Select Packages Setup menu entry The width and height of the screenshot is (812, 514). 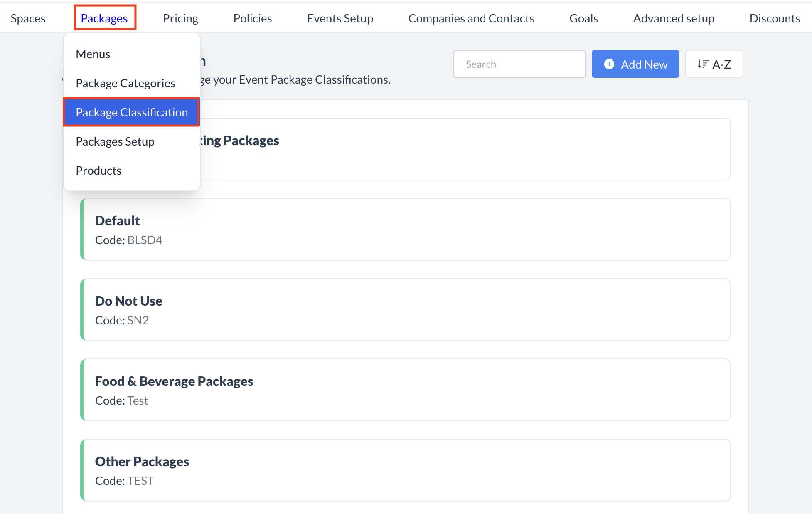click(x=115, y=141)
